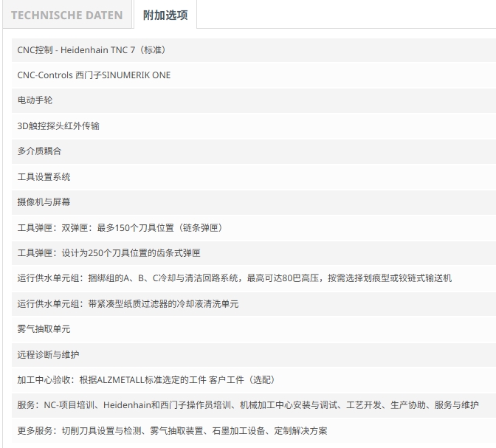Select the 更多服务 切削刀具设置 row
Viewport: 496px width, 448px height.
click(254, 430)
